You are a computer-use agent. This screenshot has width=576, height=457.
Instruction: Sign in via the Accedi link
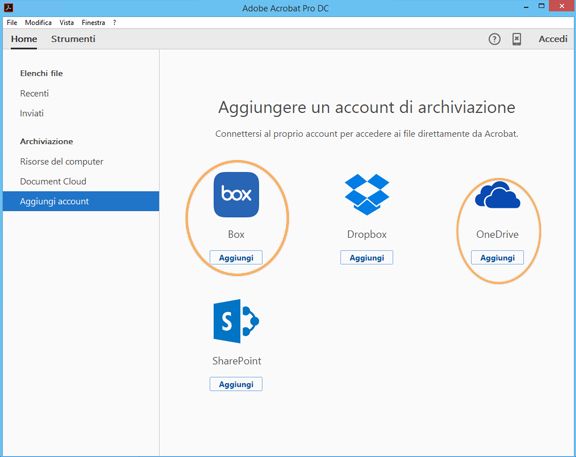[553, 39]
